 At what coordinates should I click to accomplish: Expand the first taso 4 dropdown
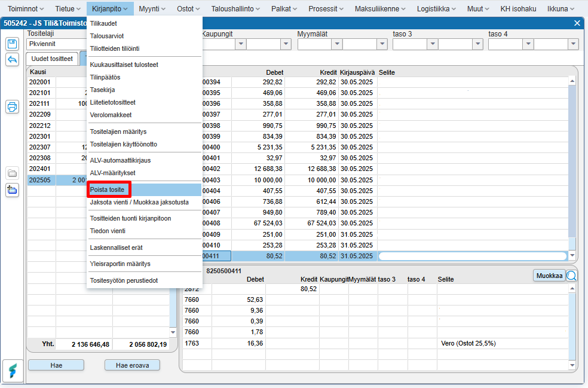pos(528,44)
